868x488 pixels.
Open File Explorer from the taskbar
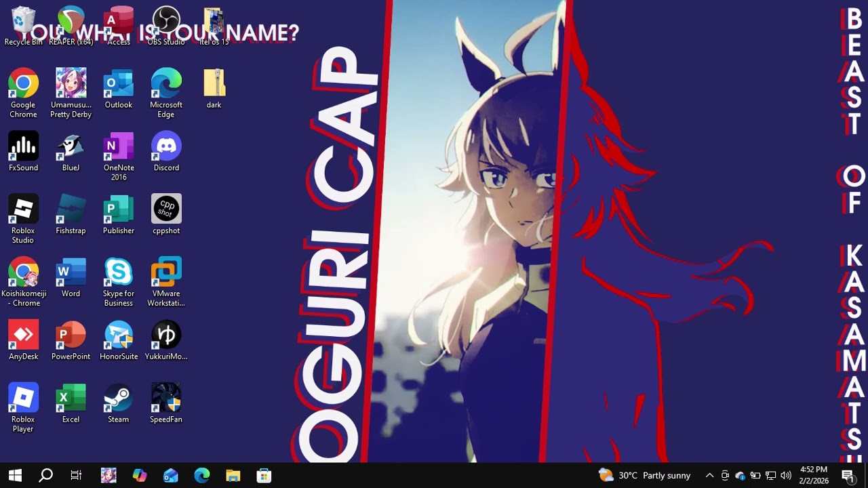[233, 475]
